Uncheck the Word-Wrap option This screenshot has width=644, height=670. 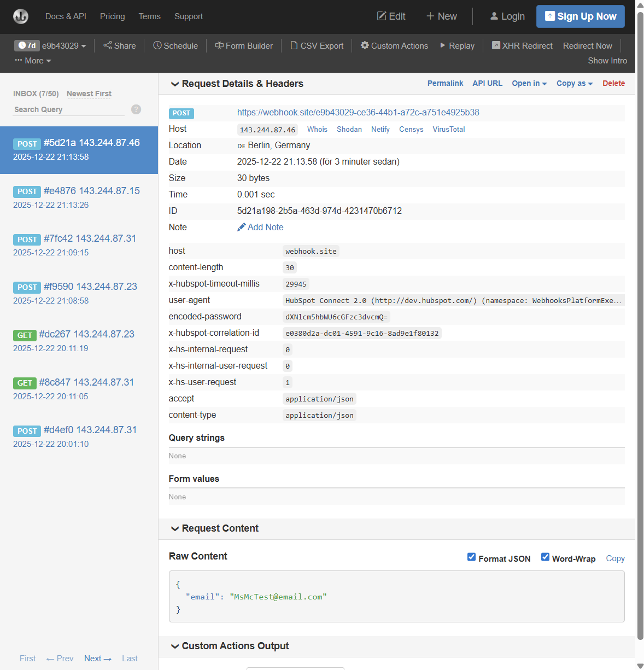pos(545,557)
